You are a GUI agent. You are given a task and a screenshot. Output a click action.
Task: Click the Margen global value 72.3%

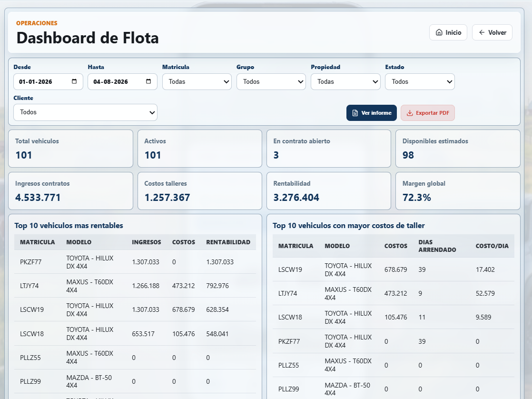click(x=417, y=198)
